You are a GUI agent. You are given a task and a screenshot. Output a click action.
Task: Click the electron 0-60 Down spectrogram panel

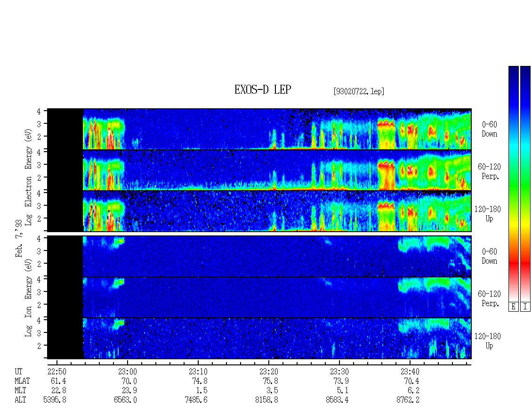(x=259, y=129)
